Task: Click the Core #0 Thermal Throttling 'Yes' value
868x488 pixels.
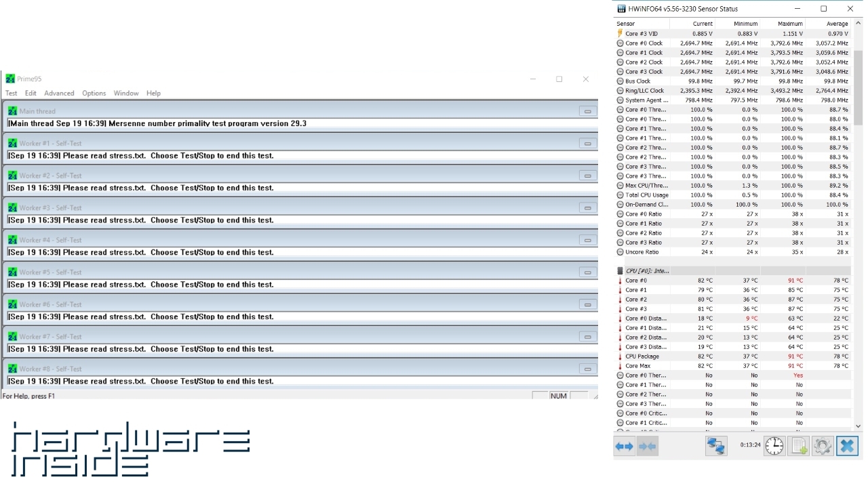Action: (798, 375)
